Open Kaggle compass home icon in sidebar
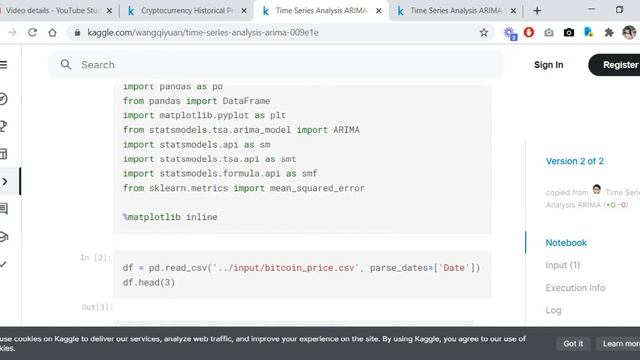Image resolution: width=640 pixels, height=360 pixels. coord(3,99)
